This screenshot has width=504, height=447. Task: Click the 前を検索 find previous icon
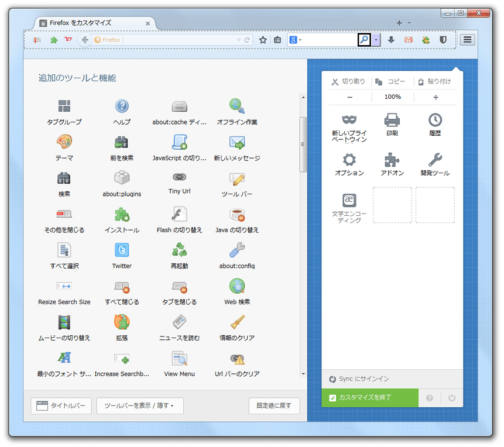click(x=122, y=142)
